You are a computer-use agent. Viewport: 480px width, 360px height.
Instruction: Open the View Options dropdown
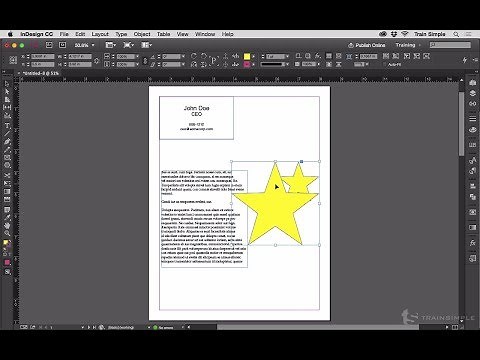[x=111, y=45]
